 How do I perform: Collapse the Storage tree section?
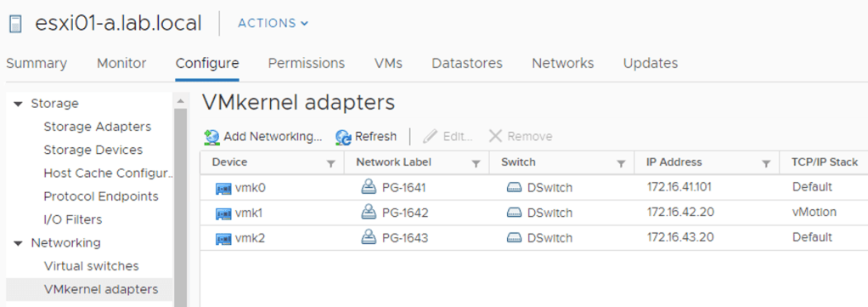(19, 104)
